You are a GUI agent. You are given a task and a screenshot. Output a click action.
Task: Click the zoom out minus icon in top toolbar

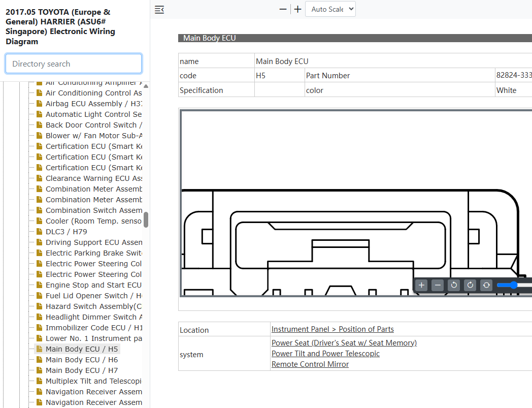(x=283, y=9)
